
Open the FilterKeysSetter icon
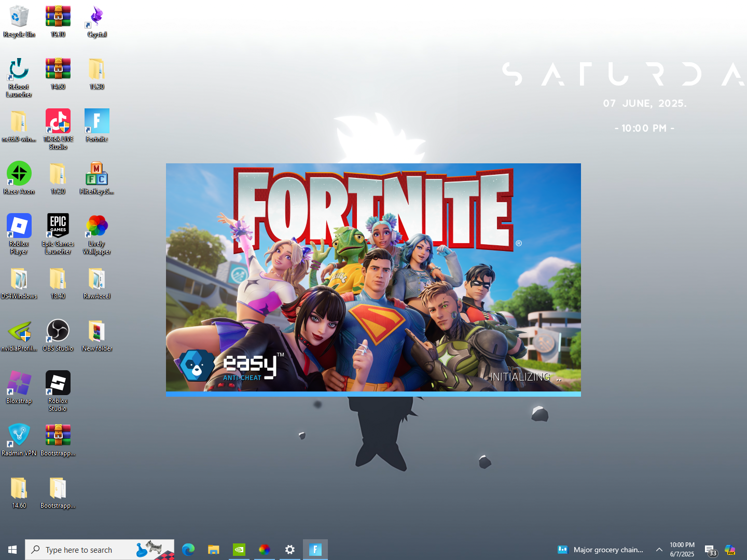click(97, 178)
